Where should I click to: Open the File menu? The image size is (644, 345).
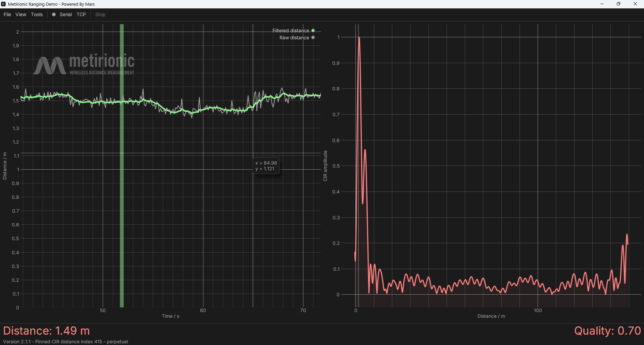click(x=7, y=14)
